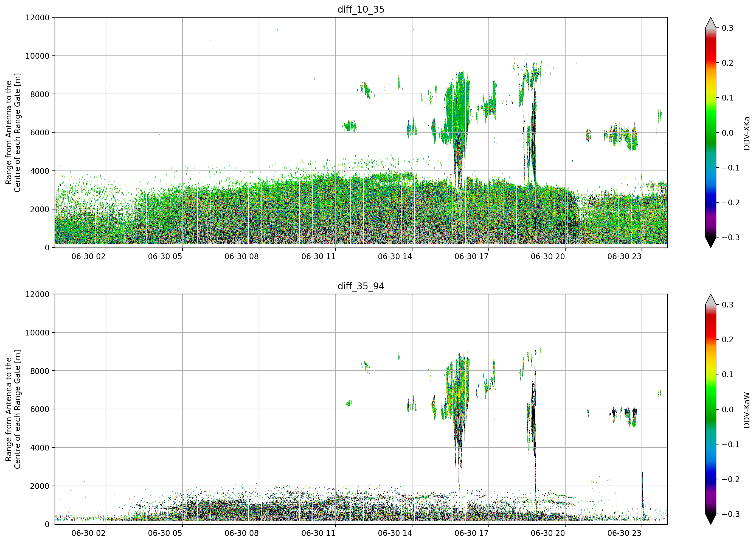Click '06-30 02' time label under diff_35_94

coord(88,533)
